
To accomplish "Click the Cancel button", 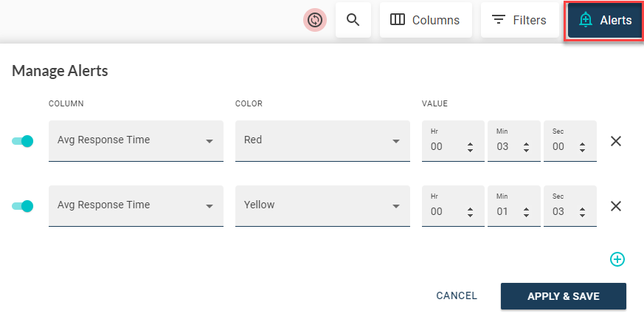I will [x=457, y=296].
